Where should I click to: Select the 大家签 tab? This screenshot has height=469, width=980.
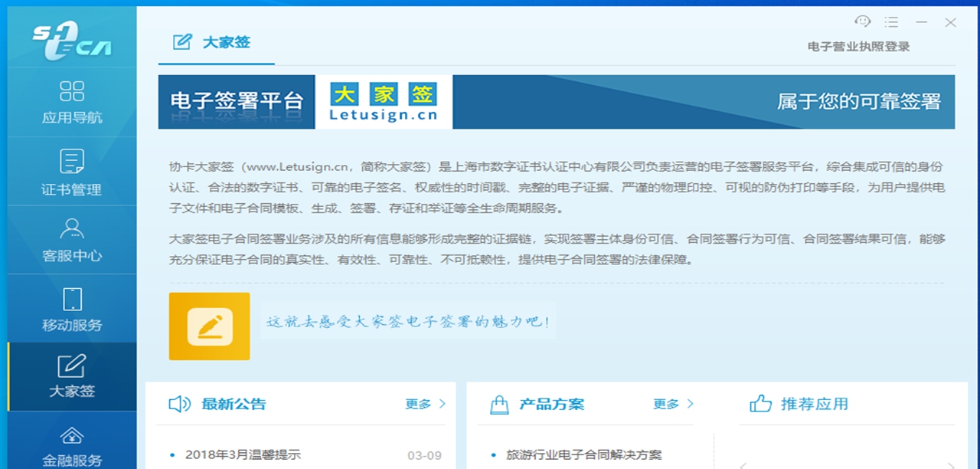point(216,43)
